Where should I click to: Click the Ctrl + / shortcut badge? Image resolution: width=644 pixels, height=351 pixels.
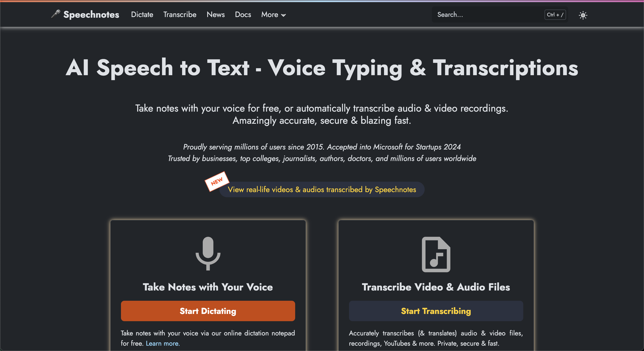[x=555, y=15]
